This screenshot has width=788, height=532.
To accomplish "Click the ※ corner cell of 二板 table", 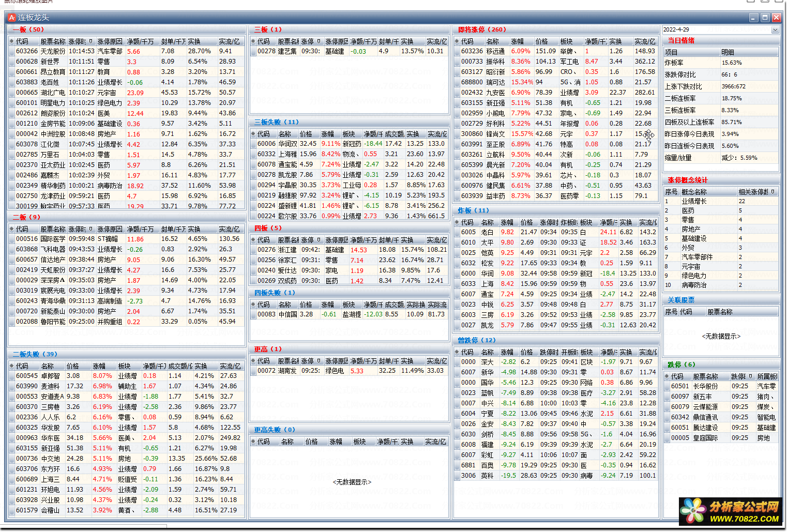I will [11, 229].
